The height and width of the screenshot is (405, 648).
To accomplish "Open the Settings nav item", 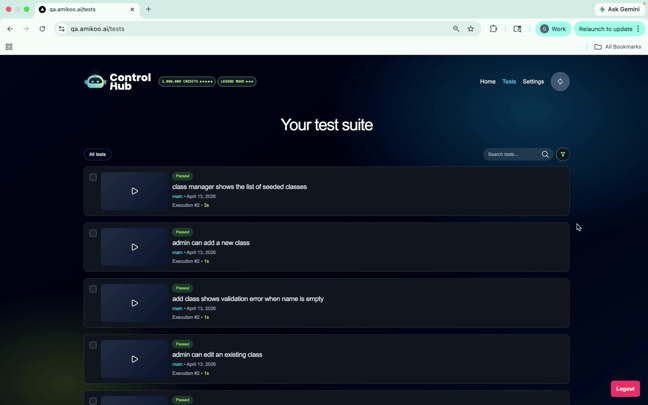I will tap(533, 81).
